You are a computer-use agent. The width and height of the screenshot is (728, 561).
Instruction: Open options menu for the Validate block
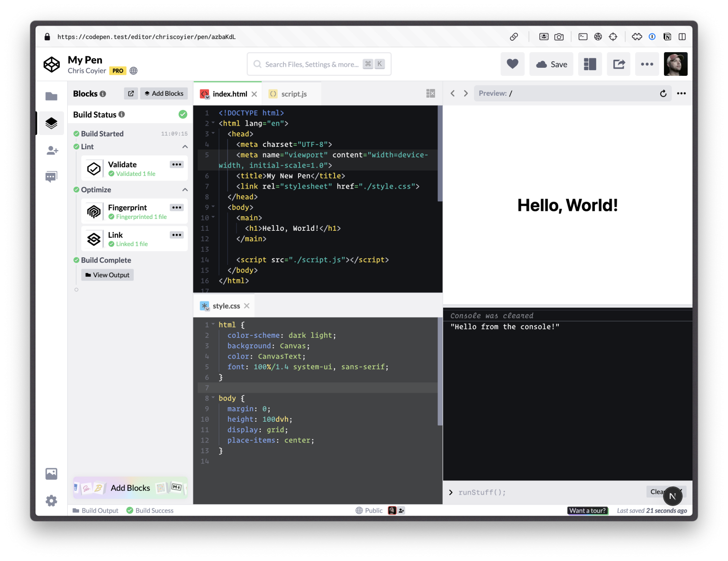(x=177, y=164)
